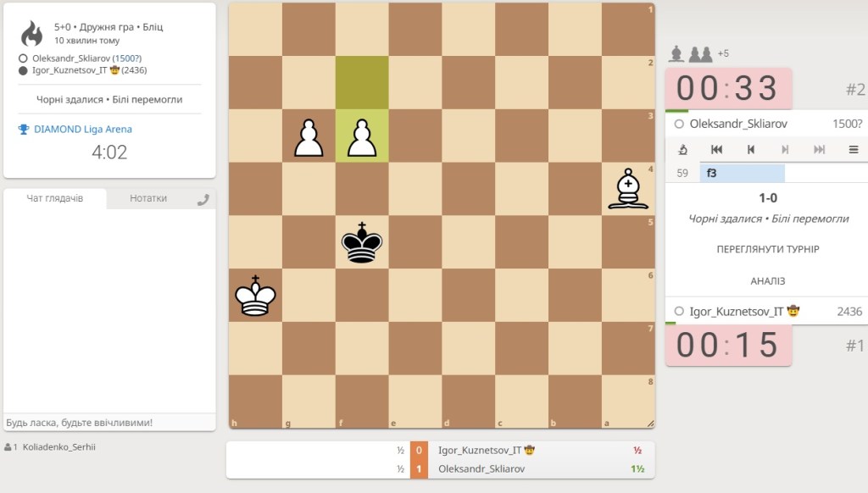Viewport: 868px width, 493px height.
Task: Flip the board using the rotate icon
Action: point(682,149)
